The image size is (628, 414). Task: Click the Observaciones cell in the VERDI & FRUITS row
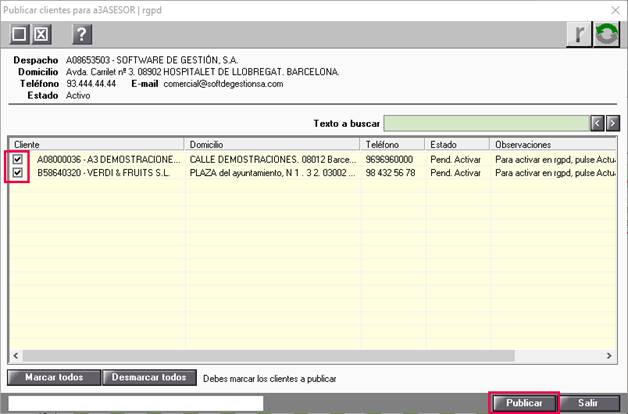tap(555, 173)
